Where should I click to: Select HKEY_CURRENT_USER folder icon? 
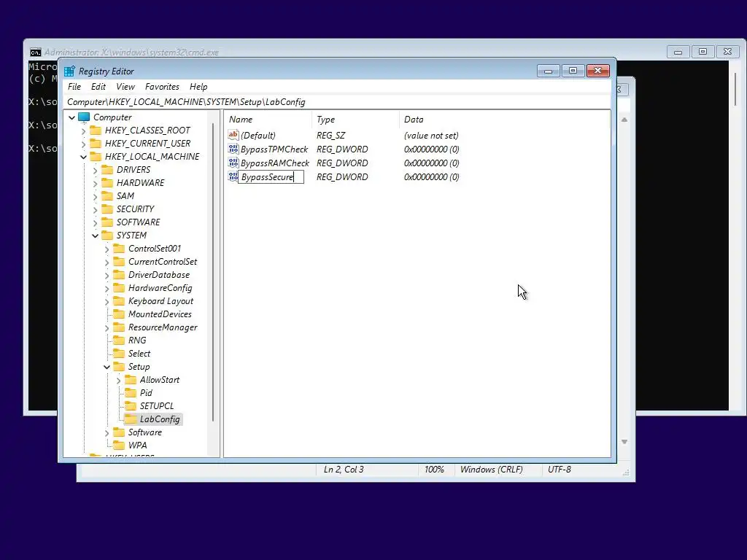96,144
